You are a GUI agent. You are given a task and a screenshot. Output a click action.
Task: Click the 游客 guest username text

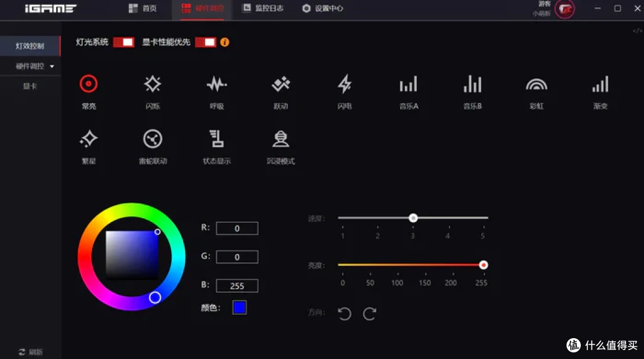[x=544, y=4]
